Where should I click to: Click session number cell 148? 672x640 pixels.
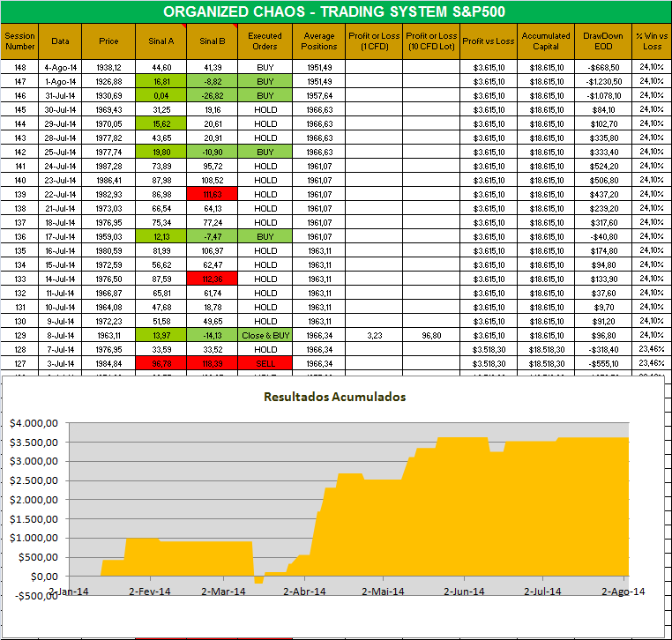(x=19, y=67)
